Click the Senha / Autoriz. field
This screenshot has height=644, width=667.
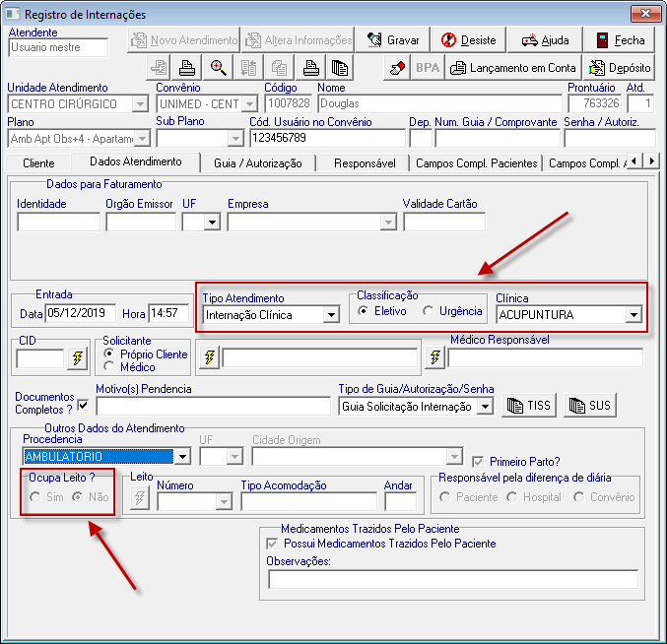point(610,139)
